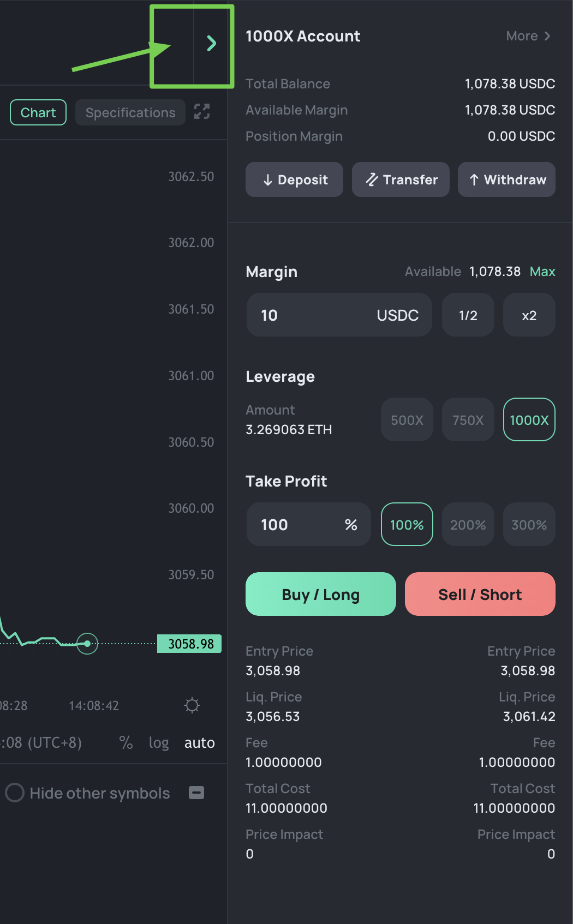This screenshot has height=924, width=573.
Task: Open chart settings gear icon
Action: pos(192,705)
